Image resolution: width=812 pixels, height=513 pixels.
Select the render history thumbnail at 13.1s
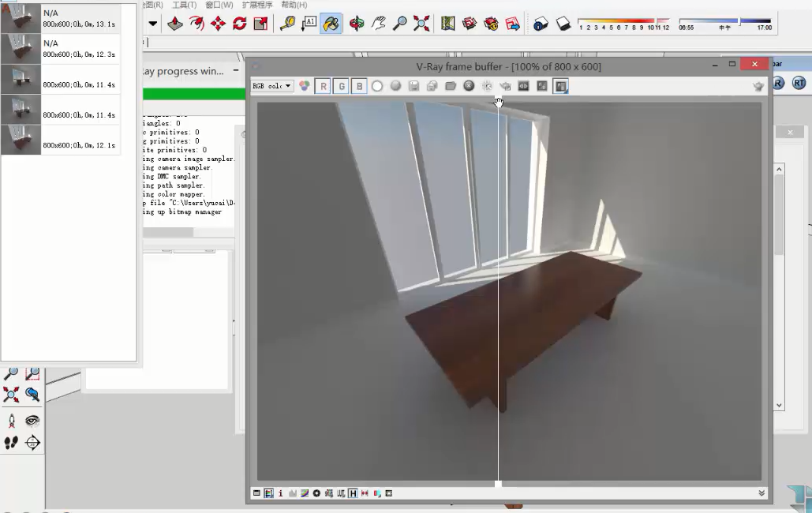21,18
